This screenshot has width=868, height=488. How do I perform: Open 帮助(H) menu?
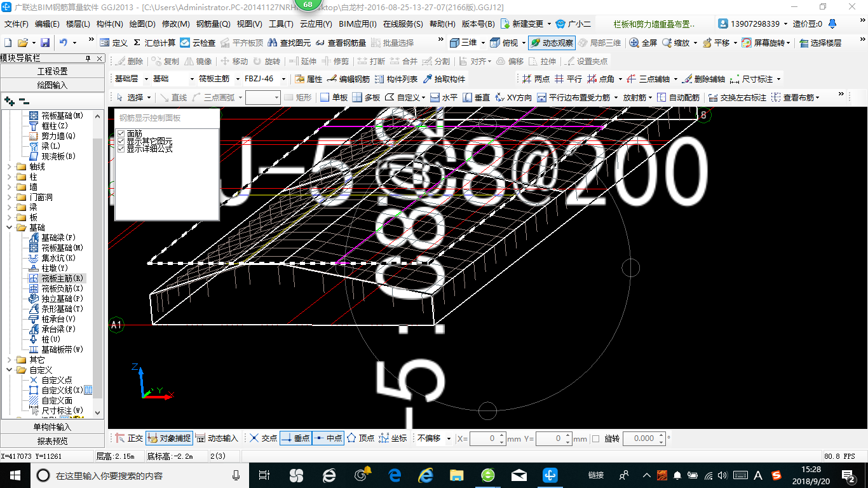442,24
